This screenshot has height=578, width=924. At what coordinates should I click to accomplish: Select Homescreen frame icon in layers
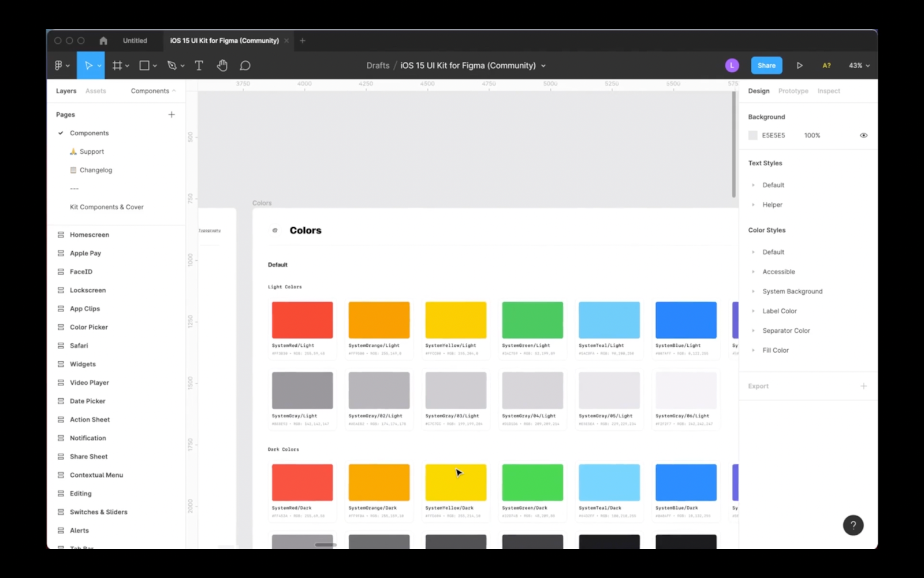point(61,235)
